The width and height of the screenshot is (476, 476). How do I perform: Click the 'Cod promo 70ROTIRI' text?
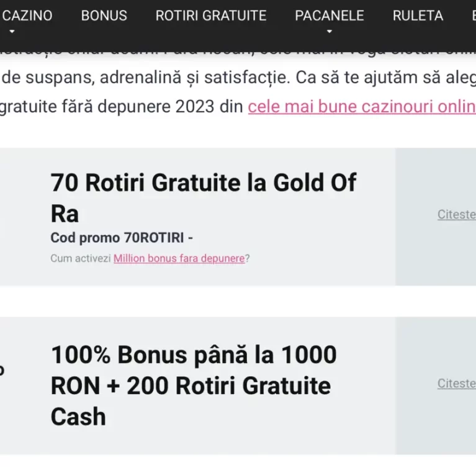click(122, 238)
